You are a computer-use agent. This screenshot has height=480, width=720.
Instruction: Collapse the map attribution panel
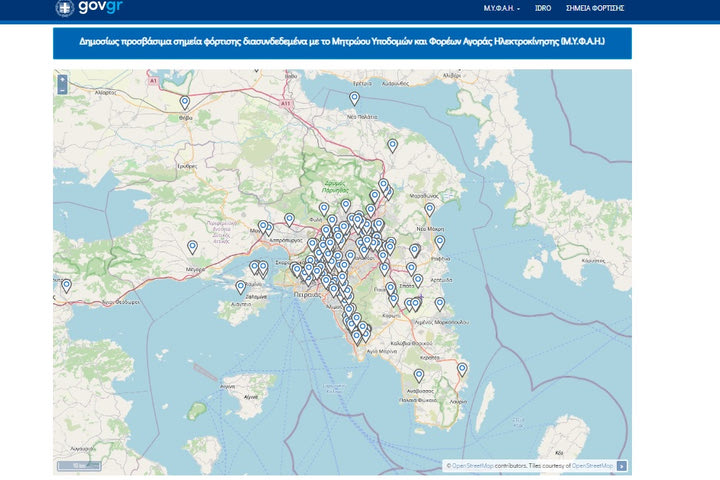tap(621, 466)
